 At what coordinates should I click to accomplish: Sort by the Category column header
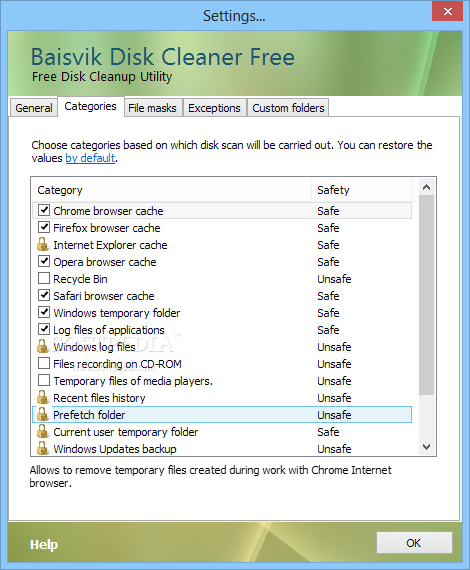point(172,190)
